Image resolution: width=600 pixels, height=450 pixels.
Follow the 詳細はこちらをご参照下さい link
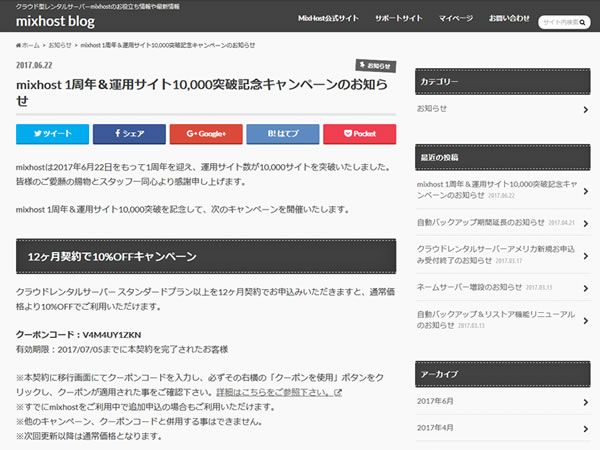point(274,393)
